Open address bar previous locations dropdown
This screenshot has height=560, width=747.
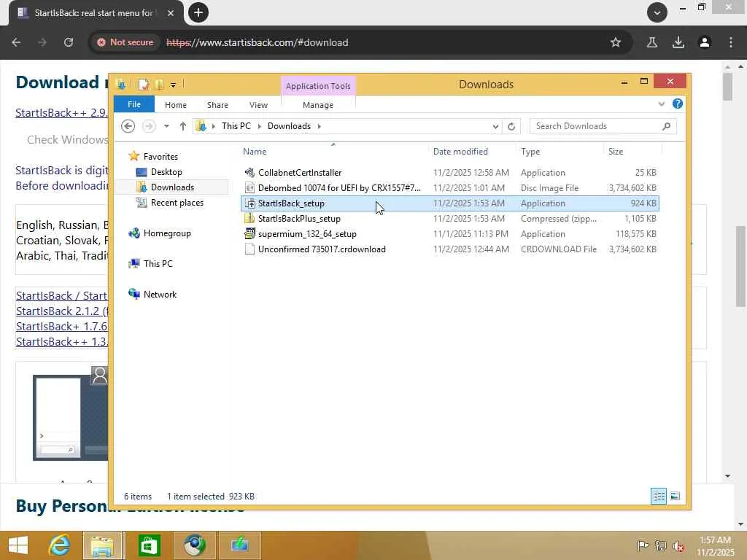point(495,126)
